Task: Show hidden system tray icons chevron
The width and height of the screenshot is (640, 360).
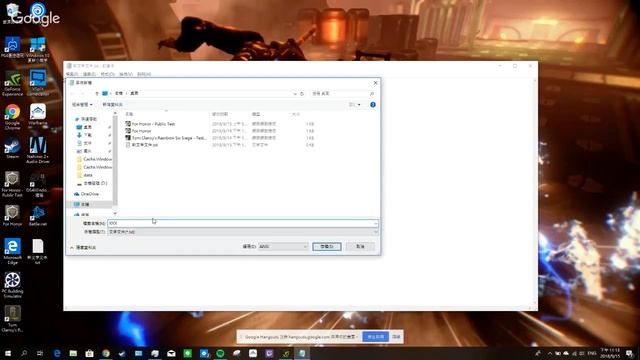Action: [550, 353]
